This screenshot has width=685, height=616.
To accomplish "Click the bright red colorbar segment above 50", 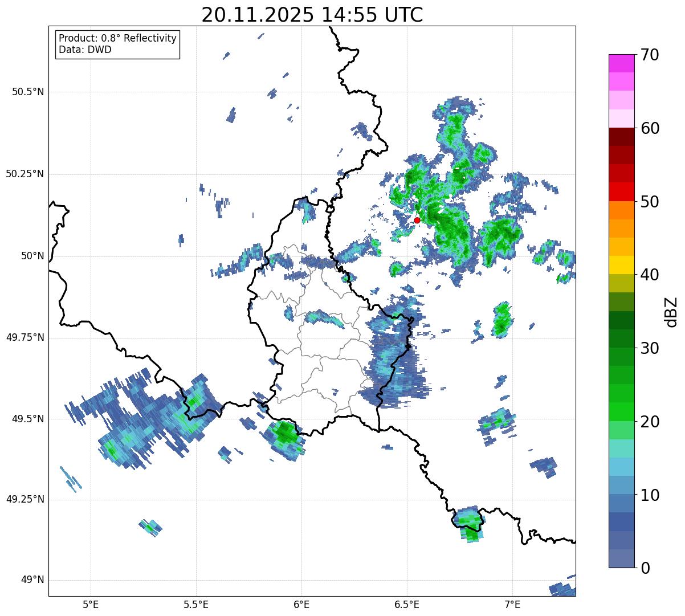I will [x=621, y=191].
